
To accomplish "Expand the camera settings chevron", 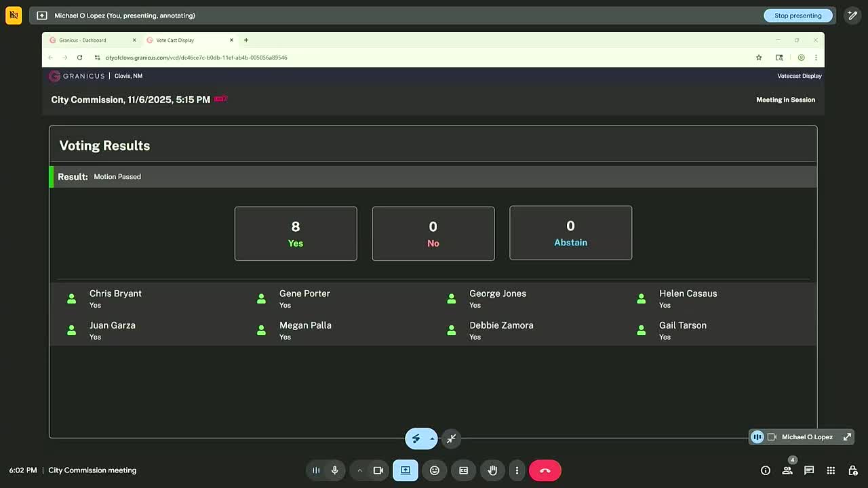I will point(360,470).
